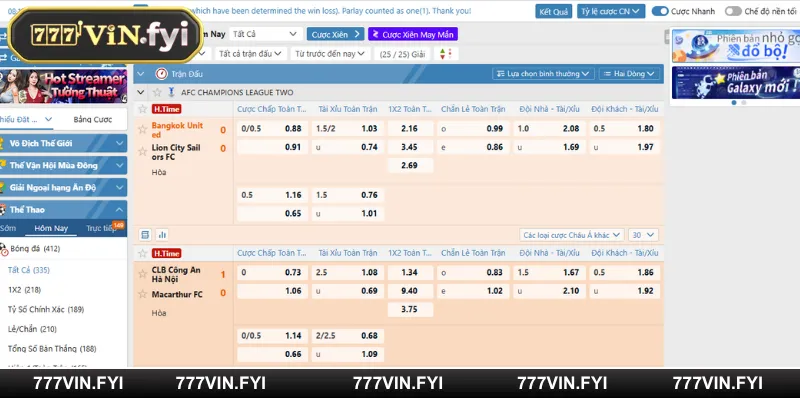Open the Tất Cả filter dropdown

(265, 34)
